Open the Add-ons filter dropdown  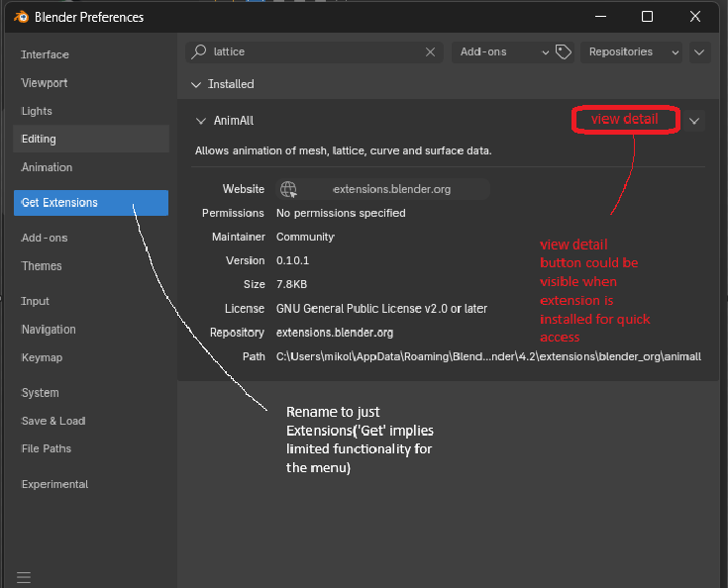504,52
